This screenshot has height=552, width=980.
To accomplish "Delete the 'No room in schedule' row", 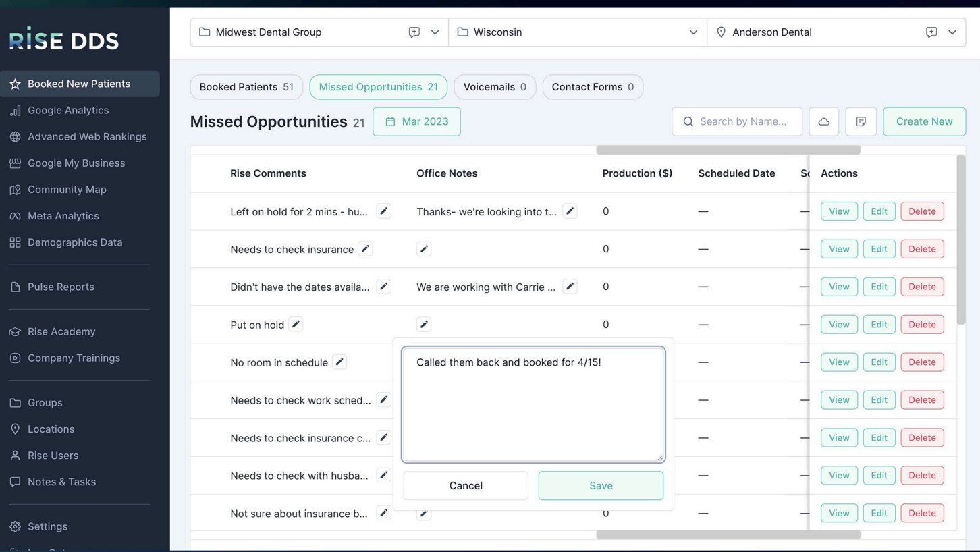I will click(x=922, y=362).
